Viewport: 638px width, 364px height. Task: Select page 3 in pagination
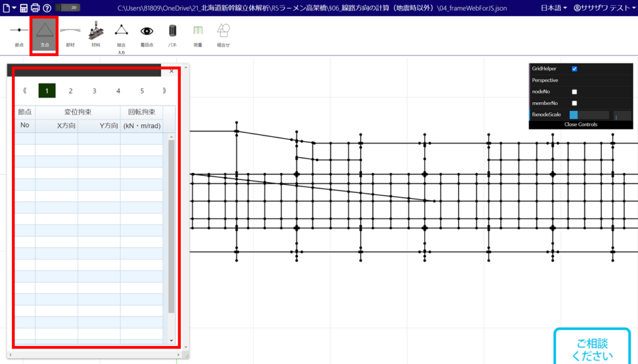pos(95,91)
